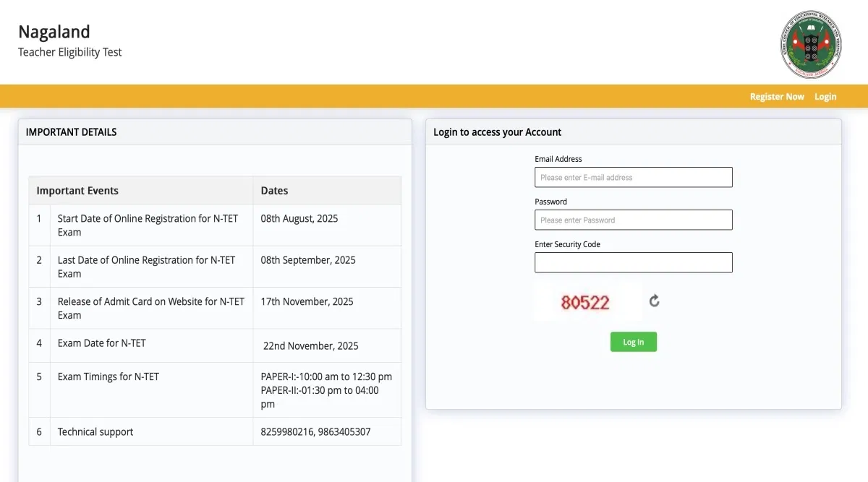
Task: Click the 80522 captcha image
Action: click(x=586, y=302)
